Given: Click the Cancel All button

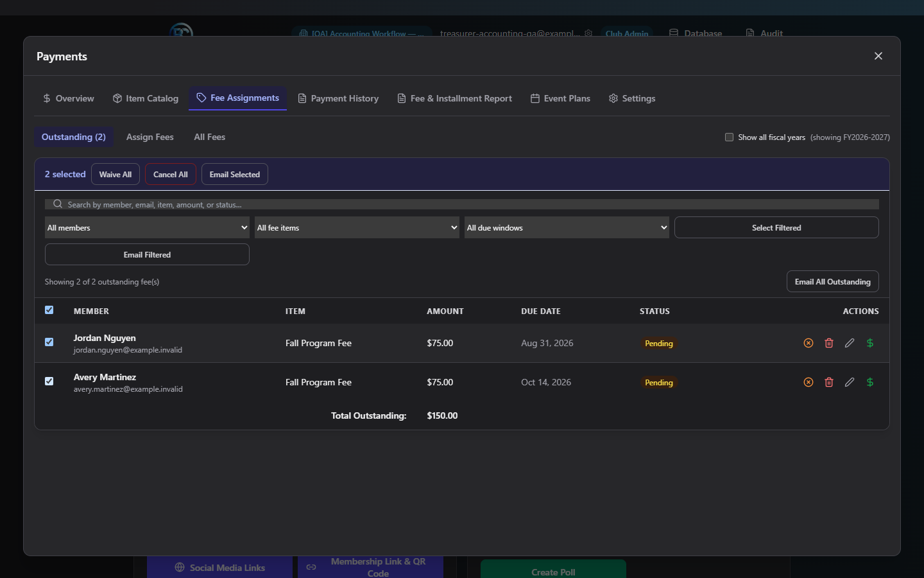Looking at the screenshot, I should (171, 174).
